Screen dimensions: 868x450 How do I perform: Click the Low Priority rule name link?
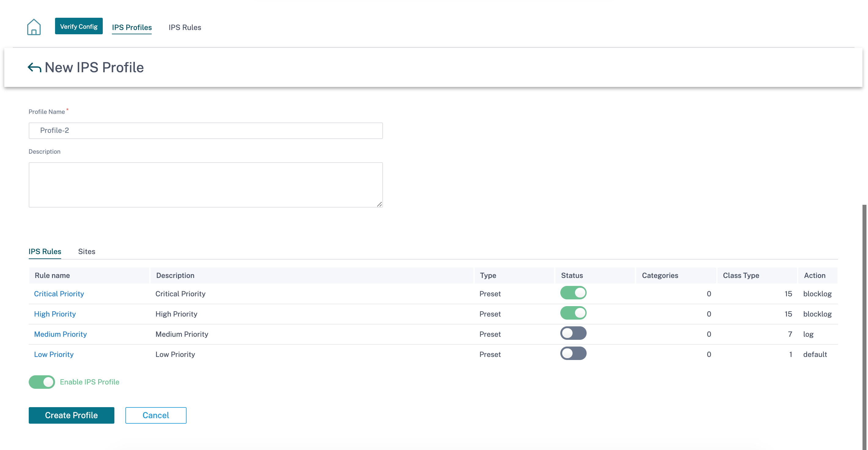[x=53, y=354]
